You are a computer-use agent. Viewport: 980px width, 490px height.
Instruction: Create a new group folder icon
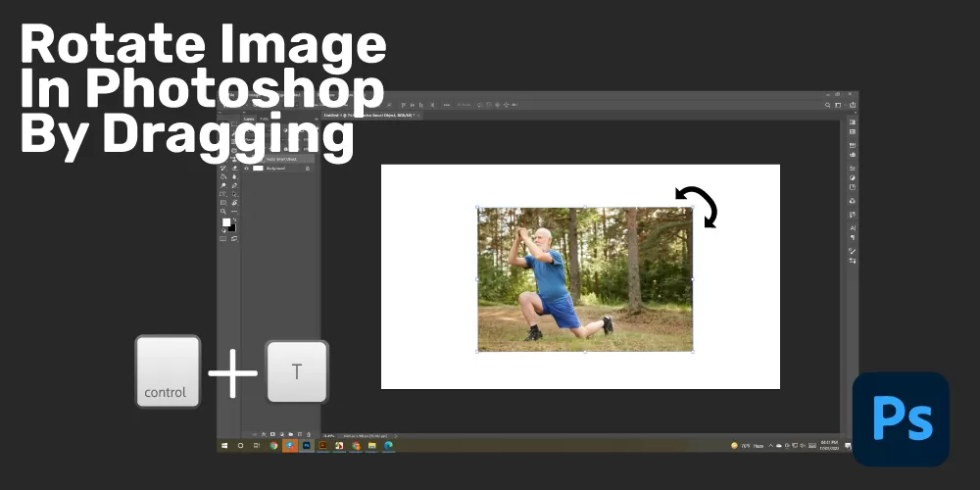(291, 434)
